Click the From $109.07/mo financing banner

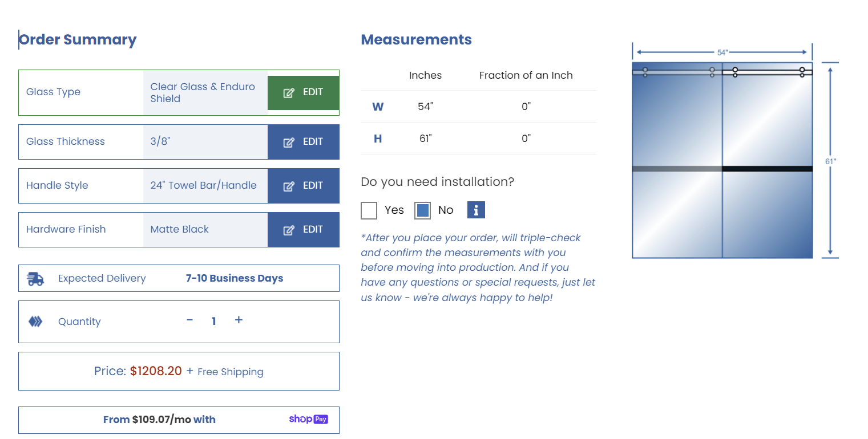pos(179,420)
